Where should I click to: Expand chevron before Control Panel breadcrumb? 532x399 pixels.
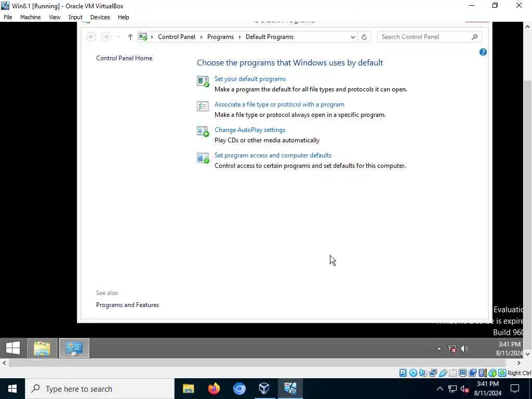pyautogui.click(x=152, y=37)
